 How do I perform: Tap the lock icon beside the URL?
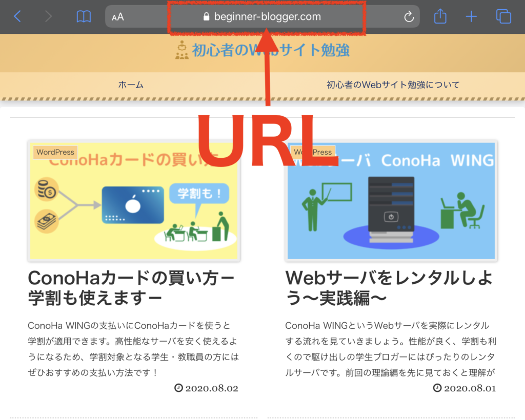tap(207, 17)
